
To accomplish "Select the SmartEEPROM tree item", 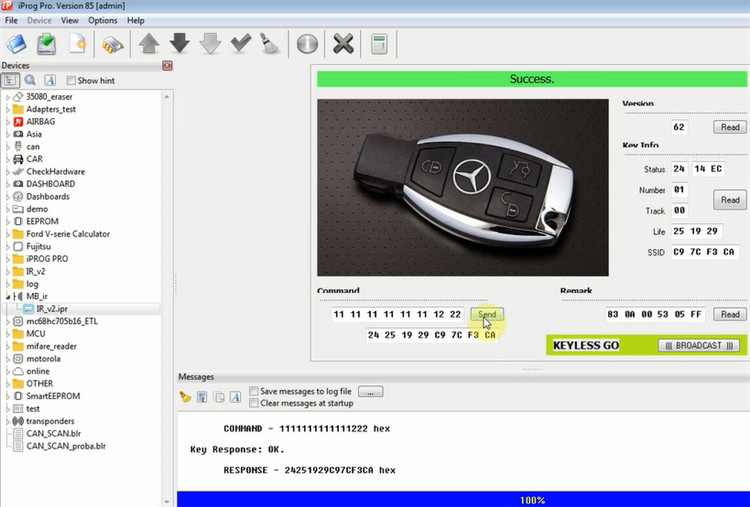I will 53,396.
